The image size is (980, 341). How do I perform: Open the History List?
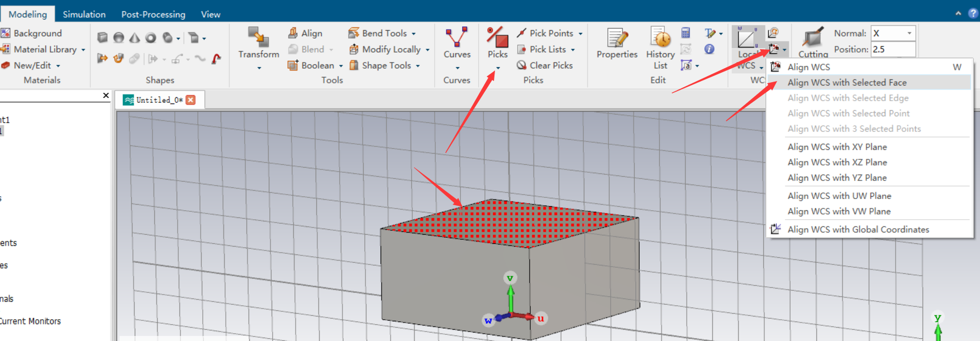click(x=660, y=48)
